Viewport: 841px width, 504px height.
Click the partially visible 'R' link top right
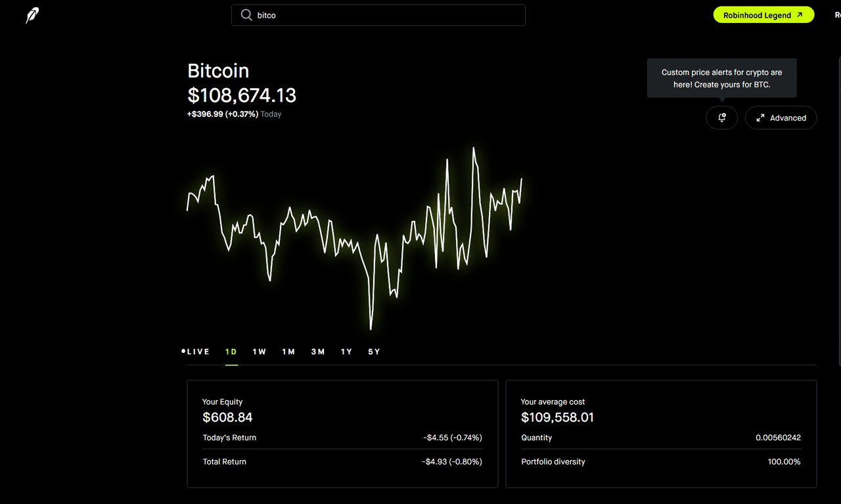(x=837, y=14)
